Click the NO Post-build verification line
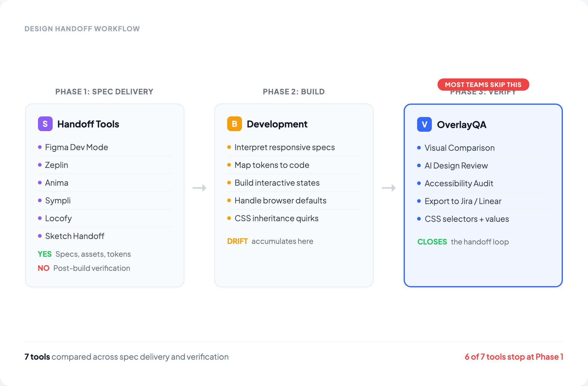 pyautogui.click(x=84, y=268)
